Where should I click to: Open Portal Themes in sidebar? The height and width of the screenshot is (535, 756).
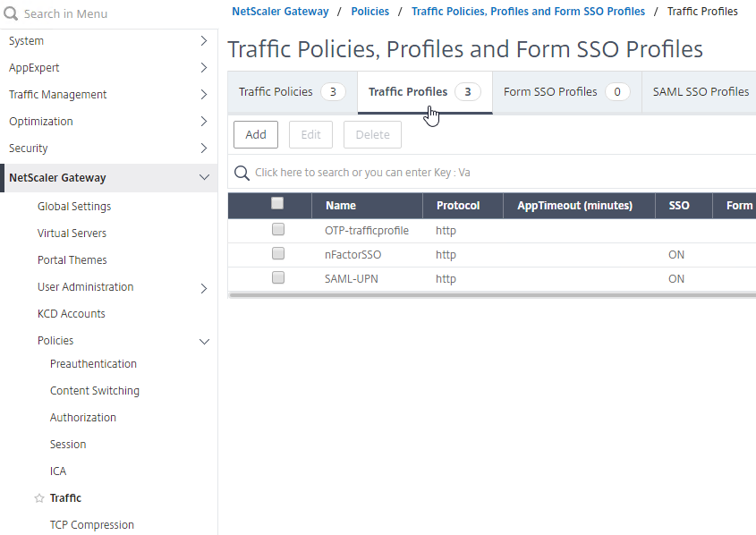(x=72, y=260)
